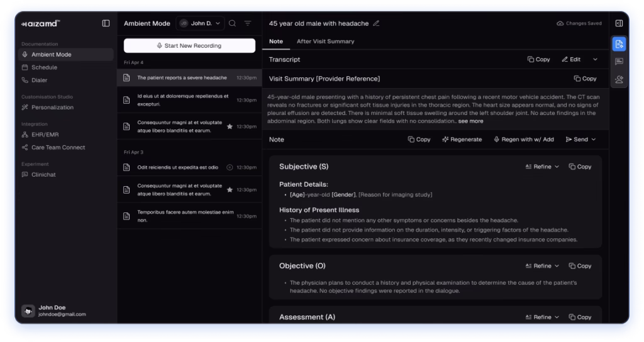Switch to After Visit Summary tab

click(x=325, y=41)
